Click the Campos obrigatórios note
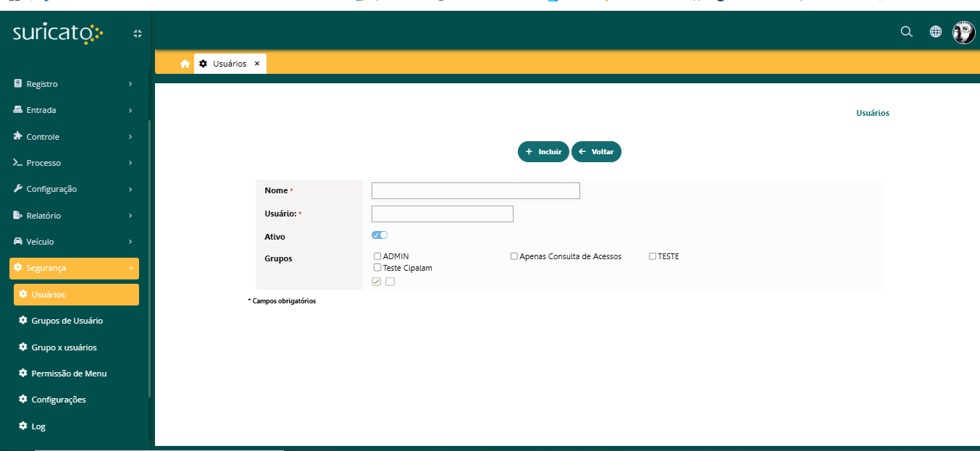This screenshot has width=980, height=451. tap(282, 300)
